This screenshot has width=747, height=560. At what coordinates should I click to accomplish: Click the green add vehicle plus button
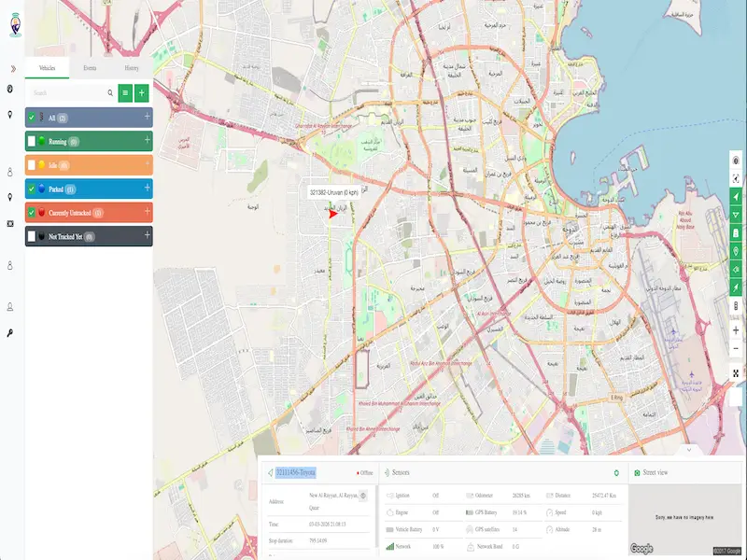click(141, 92)
